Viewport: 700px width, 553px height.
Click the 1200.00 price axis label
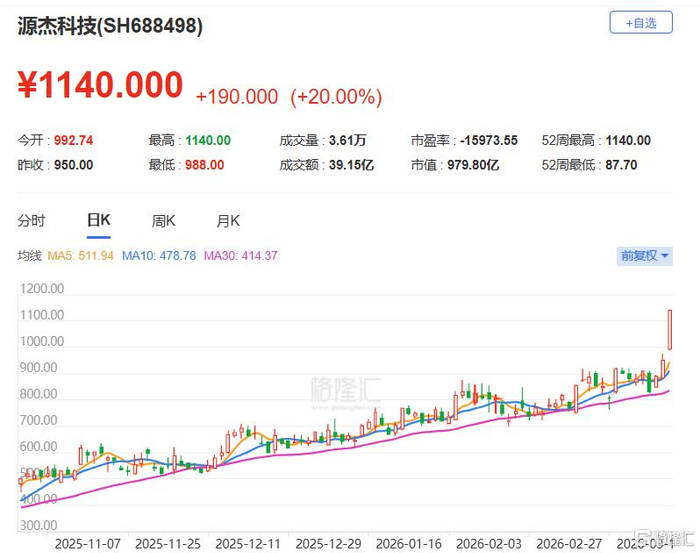(42, 289)
